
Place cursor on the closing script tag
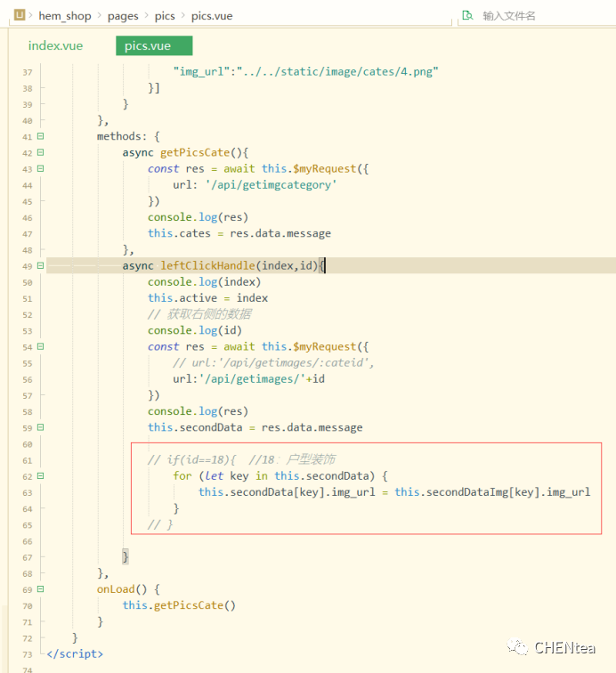[75, 654]
